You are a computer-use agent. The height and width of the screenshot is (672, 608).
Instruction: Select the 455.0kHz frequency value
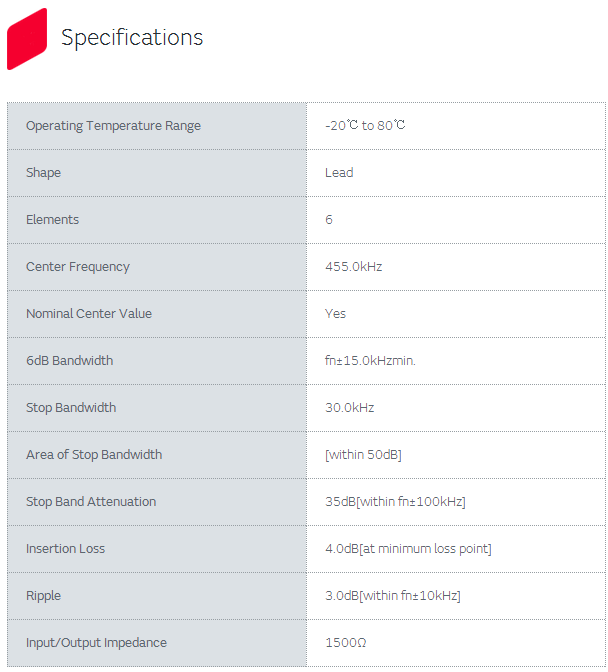pos(354,267)
